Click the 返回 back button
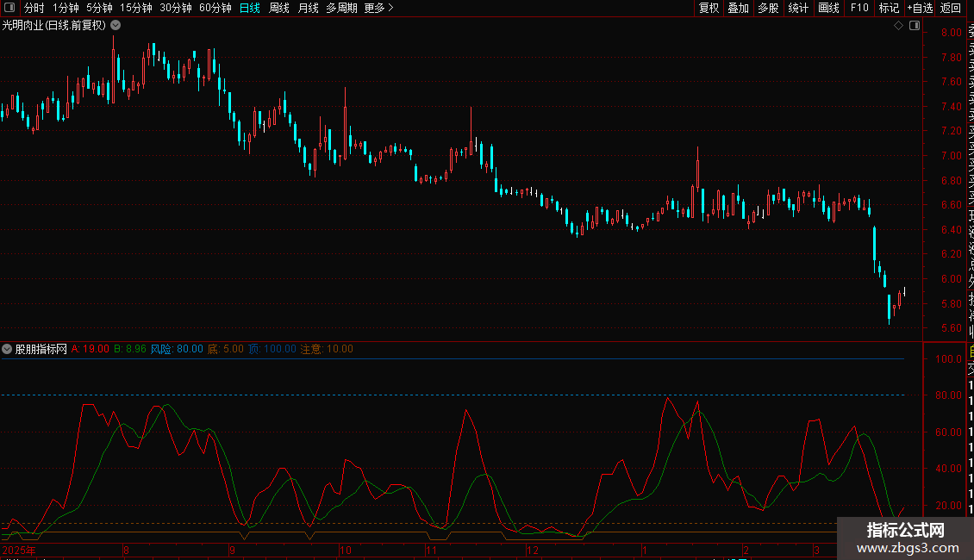 pyautogui.click(x=951, y=8)
